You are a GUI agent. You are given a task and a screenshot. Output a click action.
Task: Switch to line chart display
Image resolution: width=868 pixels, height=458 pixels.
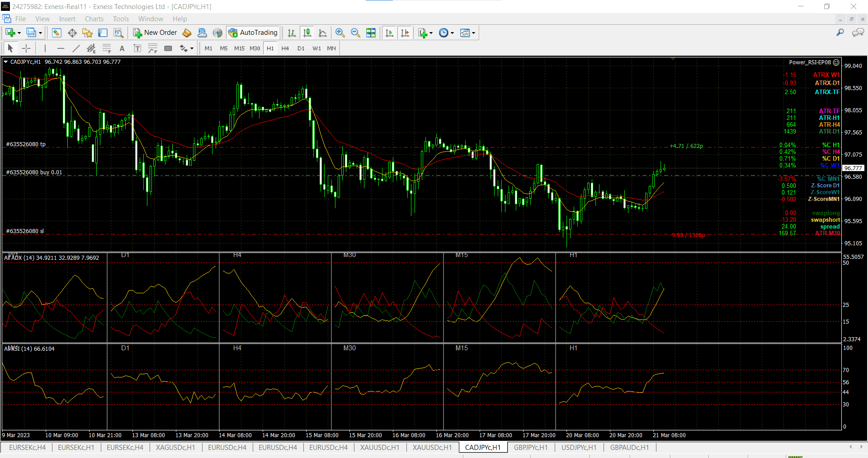322,33
